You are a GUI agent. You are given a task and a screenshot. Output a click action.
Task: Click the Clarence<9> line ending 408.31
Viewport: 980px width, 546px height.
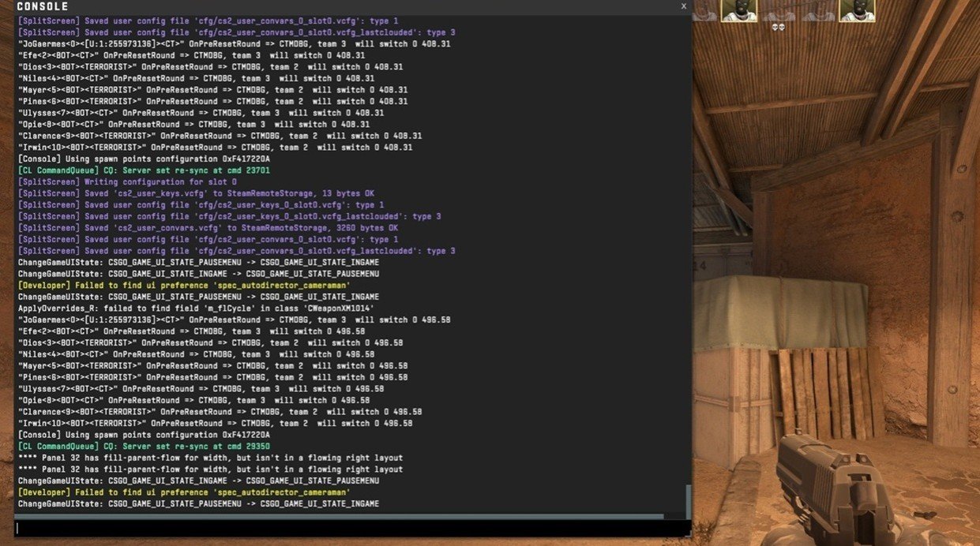[220, 136]
